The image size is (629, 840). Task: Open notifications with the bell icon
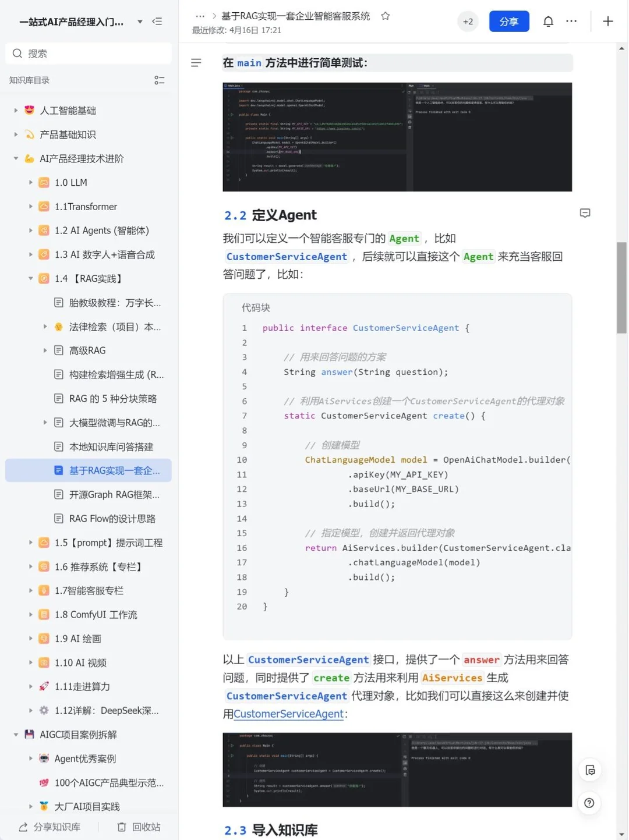pos(548,22)
